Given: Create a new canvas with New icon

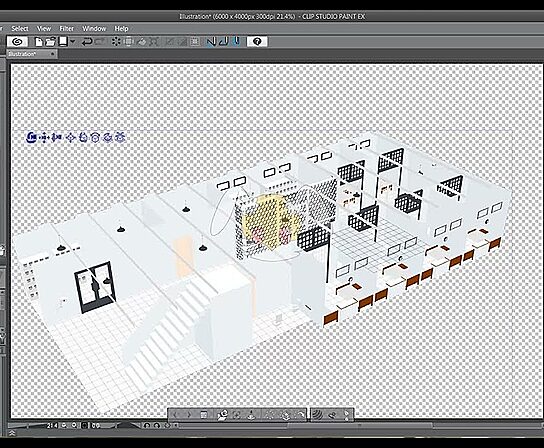Looking at the screenshot, I should tap(39, 42).
